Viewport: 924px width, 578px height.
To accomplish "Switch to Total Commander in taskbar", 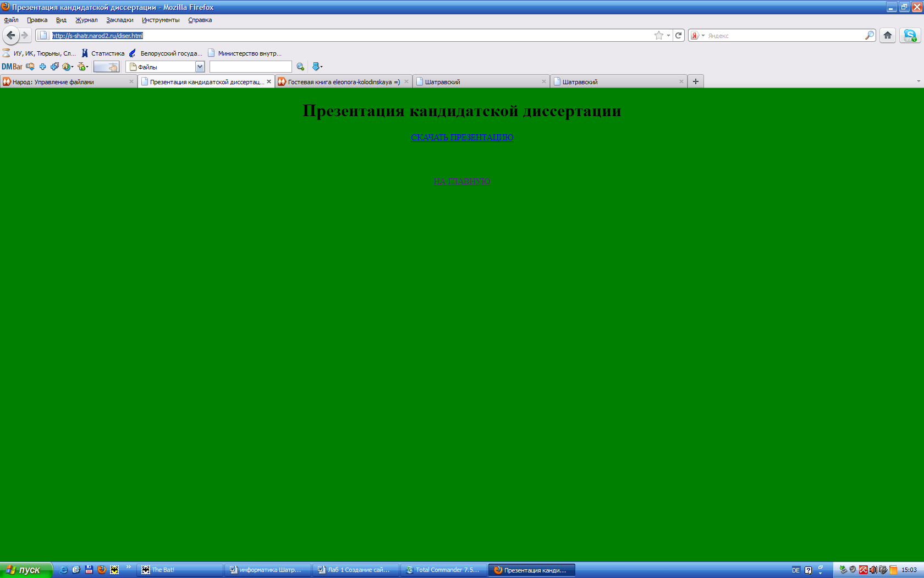I will pos(443,570).
